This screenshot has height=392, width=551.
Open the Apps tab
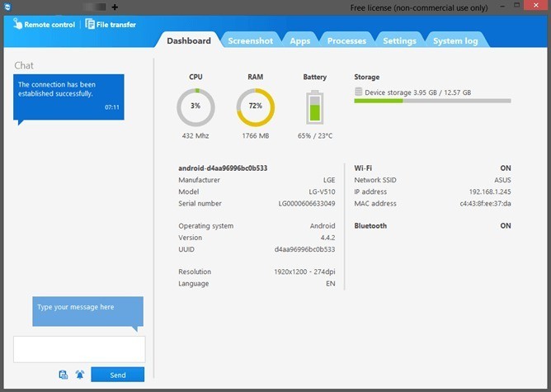pos(299,40)
